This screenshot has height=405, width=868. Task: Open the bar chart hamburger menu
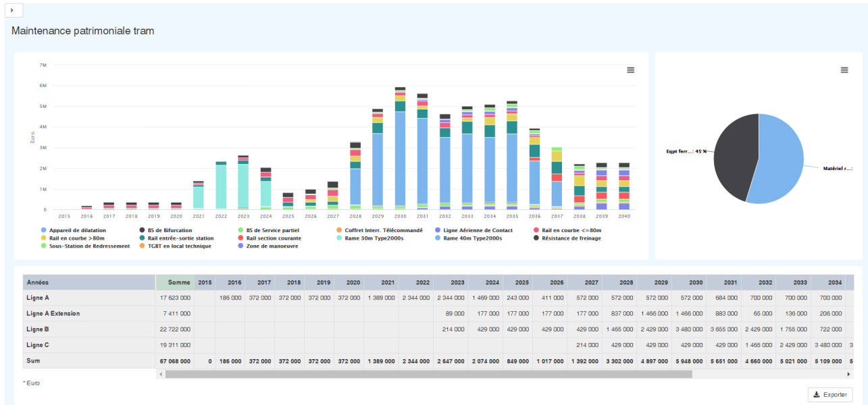click(630, 70)
